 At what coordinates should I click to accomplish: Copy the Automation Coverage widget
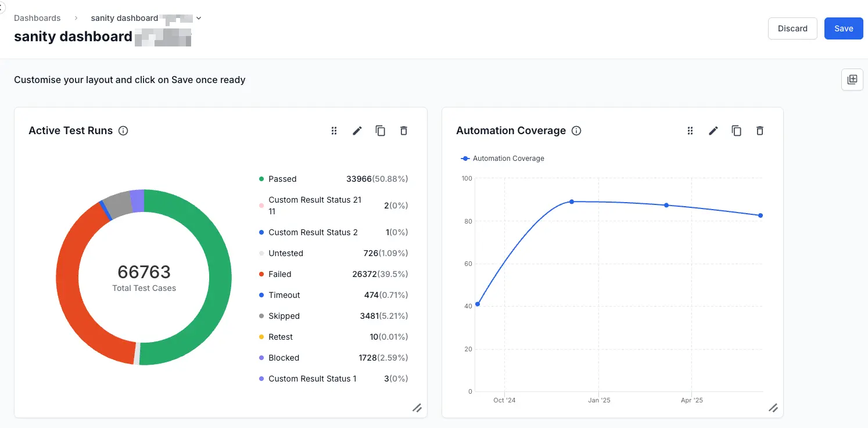[737, 131]
